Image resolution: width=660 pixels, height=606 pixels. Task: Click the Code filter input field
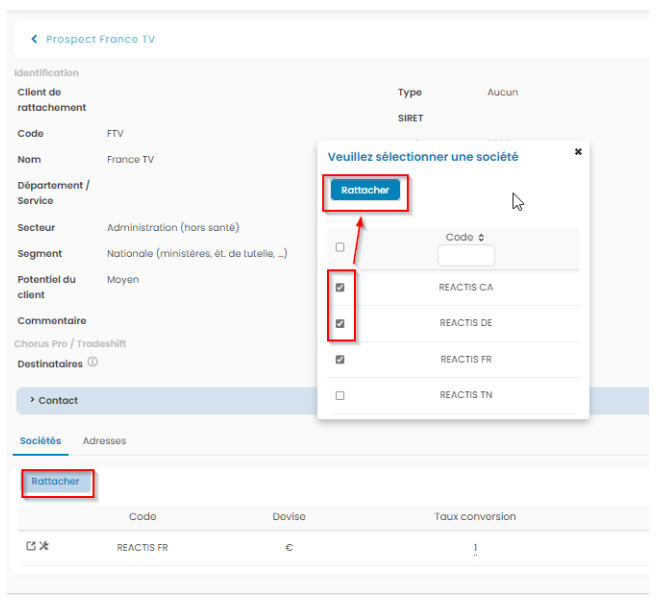[x=466, y=256]
